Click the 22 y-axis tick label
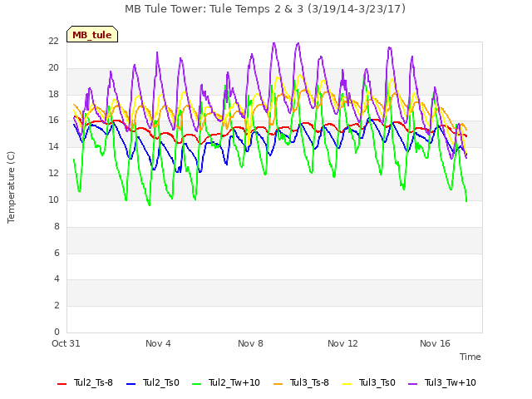This screenshot has width=532, height=399. [53, 42]
